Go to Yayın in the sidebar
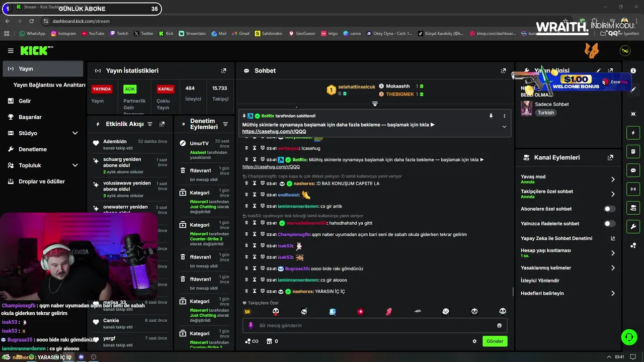 [x=43, y=69]
